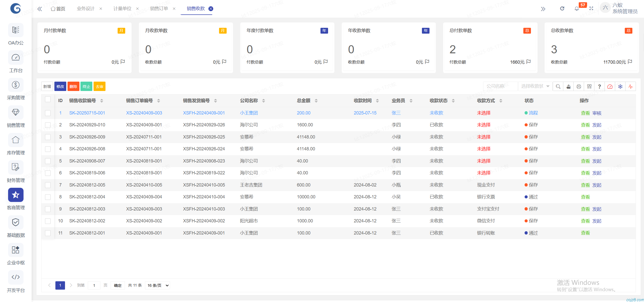Check the row checkbox for SK-20240812-004
The height and width of the screenshot is (302, 644).
tap(48, 197)
